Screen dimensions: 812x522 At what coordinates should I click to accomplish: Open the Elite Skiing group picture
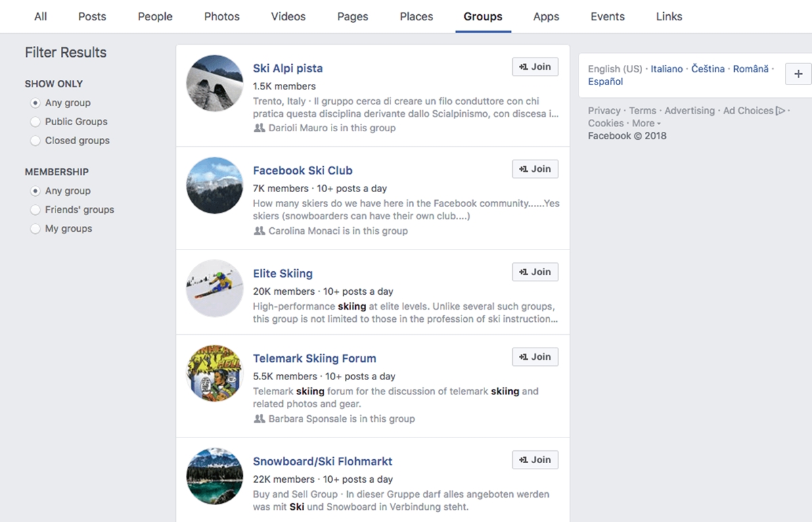pos(215,289)
